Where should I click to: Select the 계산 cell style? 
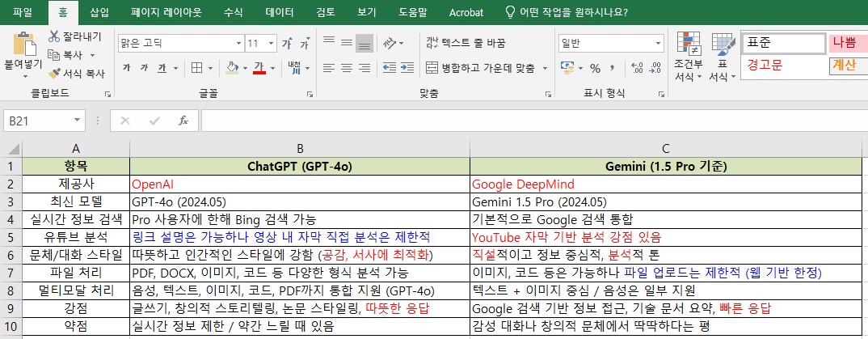848,66
